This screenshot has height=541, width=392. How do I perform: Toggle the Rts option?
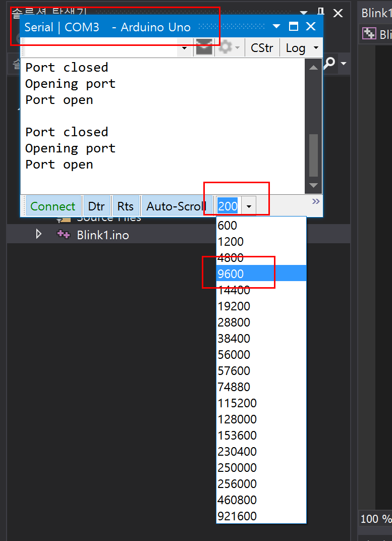coord(126,206)
